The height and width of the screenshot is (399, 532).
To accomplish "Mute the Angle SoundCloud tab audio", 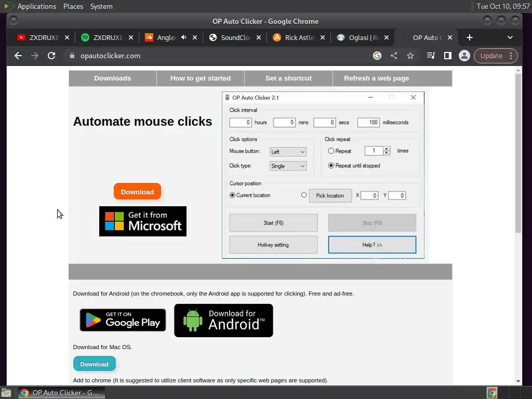I will [183, 37].
